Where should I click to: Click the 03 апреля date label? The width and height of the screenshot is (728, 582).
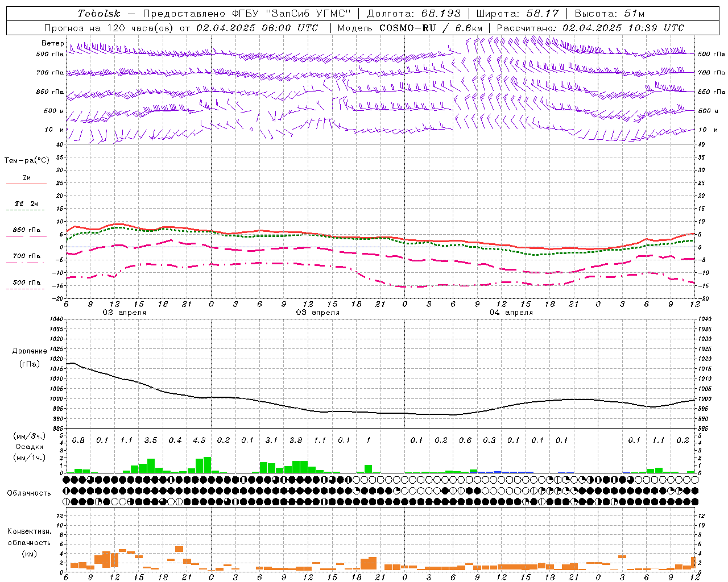317,313
